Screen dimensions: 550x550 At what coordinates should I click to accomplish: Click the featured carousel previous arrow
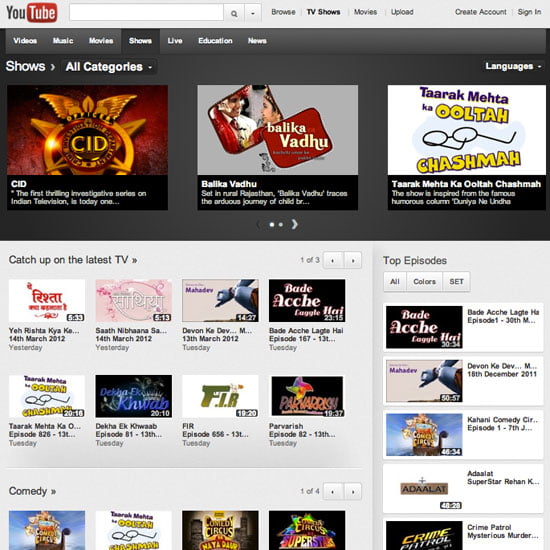tap(259, 224)
